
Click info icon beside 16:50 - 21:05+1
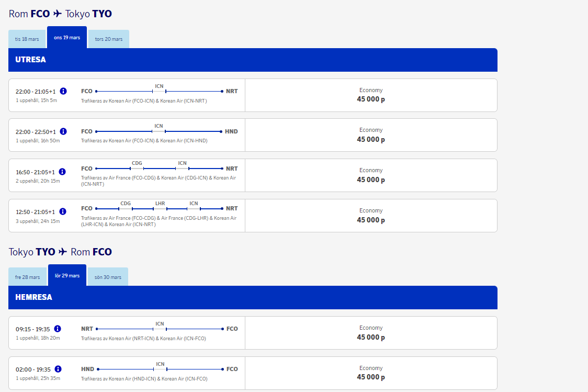(62, 172)
